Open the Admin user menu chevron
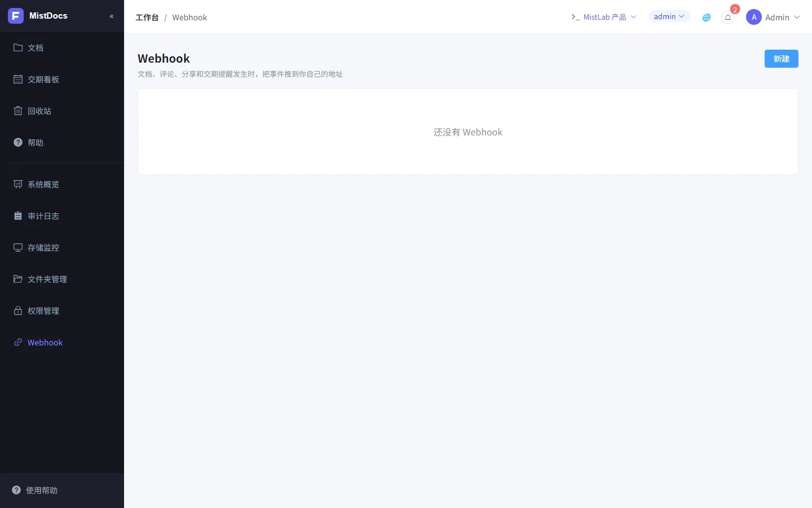The height and width of the screenshot is (508, 812). [x=797, y=17]
